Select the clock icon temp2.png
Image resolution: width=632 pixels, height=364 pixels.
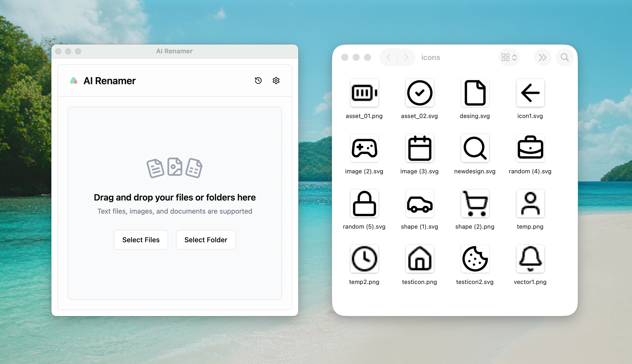364,259
